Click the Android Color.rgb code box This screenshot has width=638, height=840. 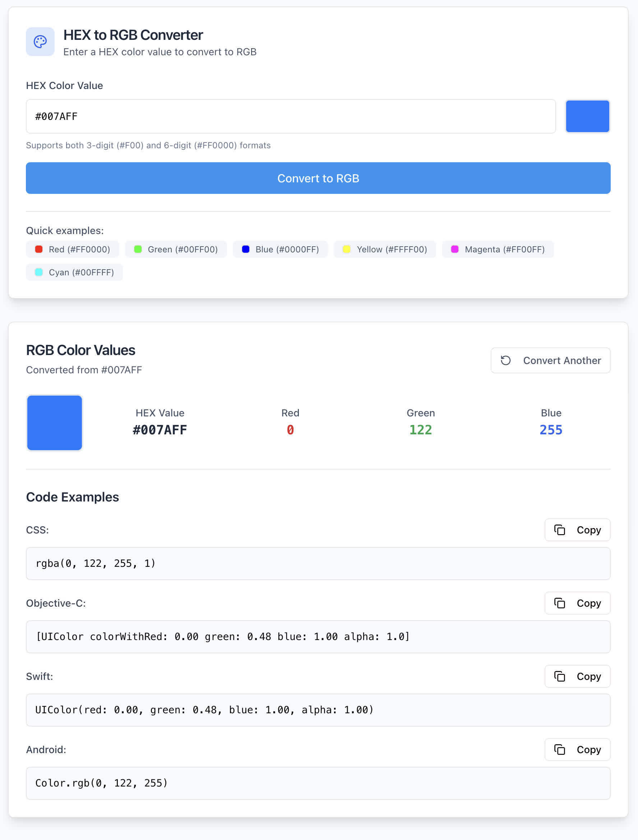(318, 783)
